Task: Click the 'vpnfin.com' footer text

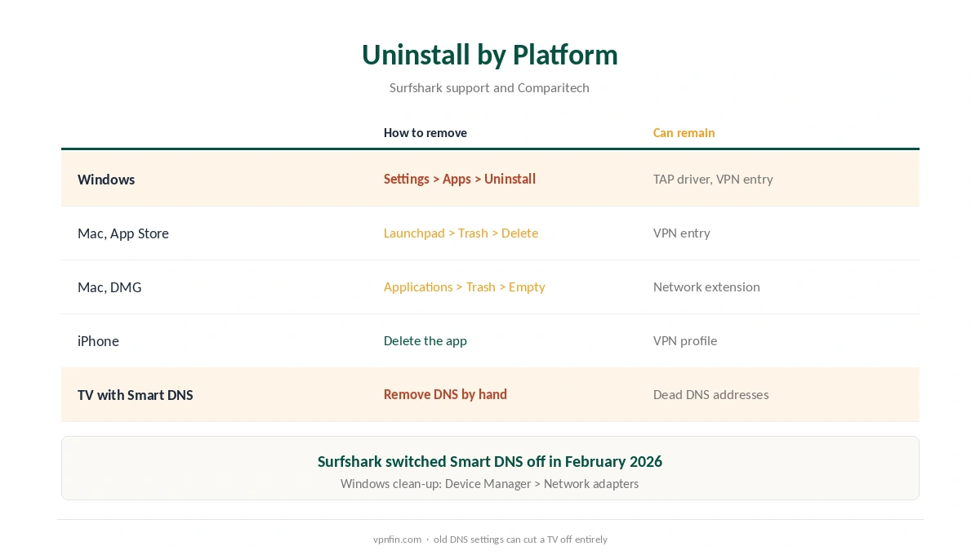Action: pyautogui.click(x=397, y=539)
